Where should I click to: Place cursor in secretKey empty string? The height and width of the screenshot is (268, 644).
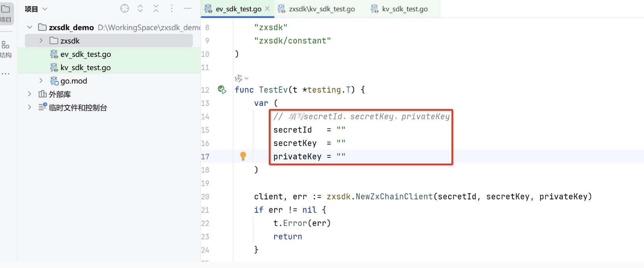click(341, 143)
